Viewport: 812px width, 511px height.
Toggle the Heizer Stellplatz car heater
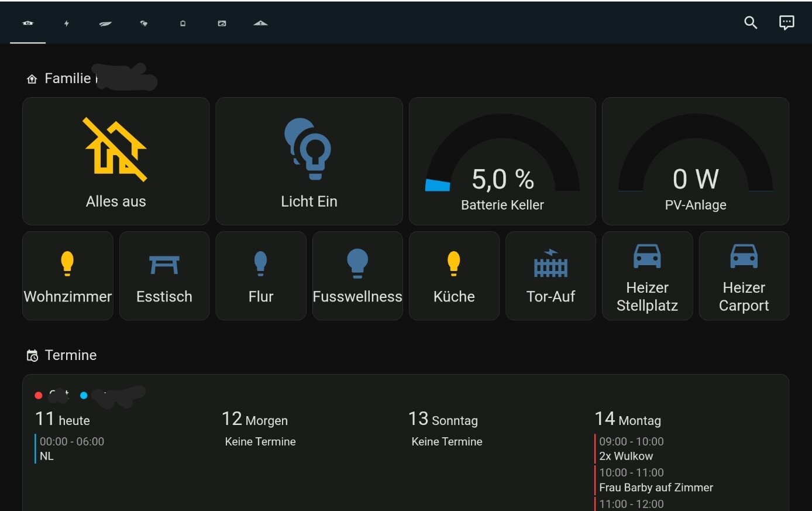648,276
